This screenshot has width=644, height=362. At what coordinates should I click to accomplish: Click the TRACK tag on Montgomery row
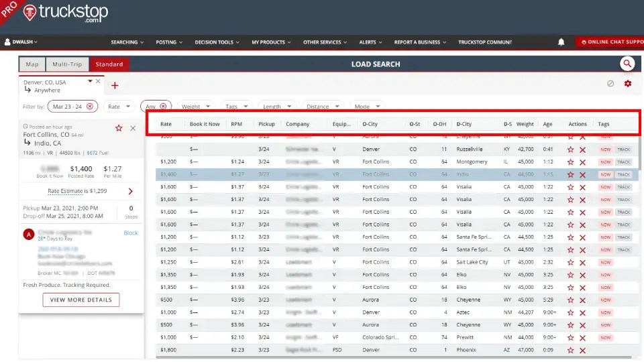623,162
